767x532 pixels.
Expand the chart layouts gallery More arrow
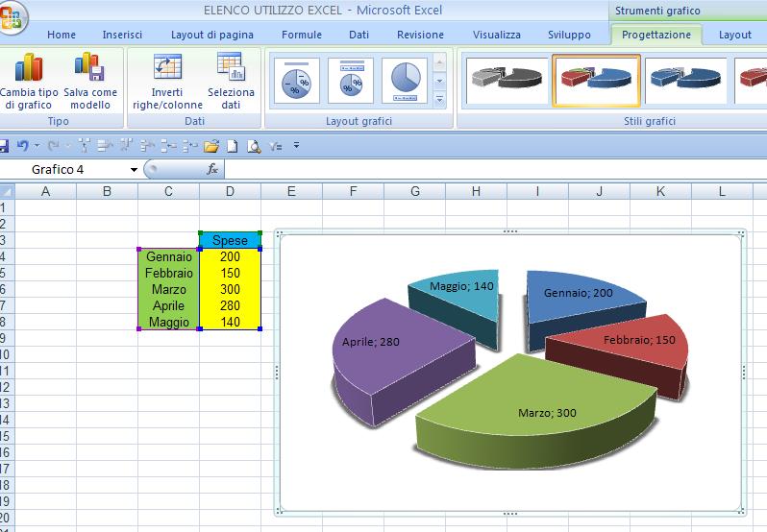click(x=439, y=99)
